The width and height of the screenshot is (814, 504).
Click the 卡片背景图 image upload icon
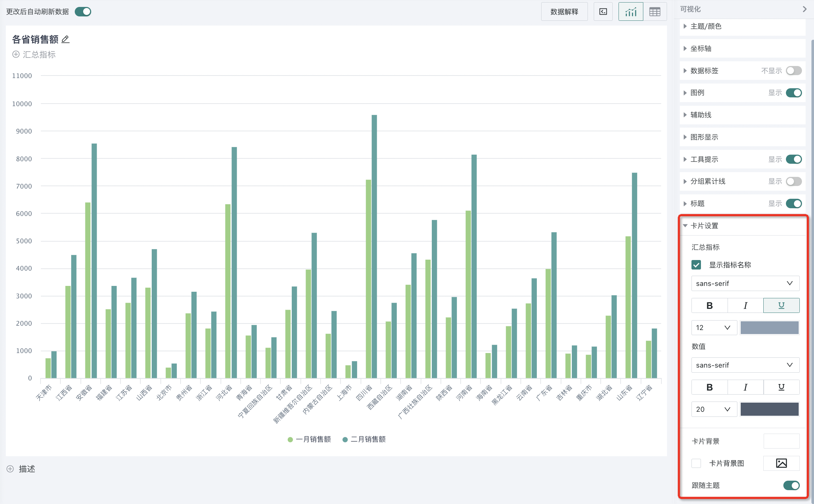(781, 463)
